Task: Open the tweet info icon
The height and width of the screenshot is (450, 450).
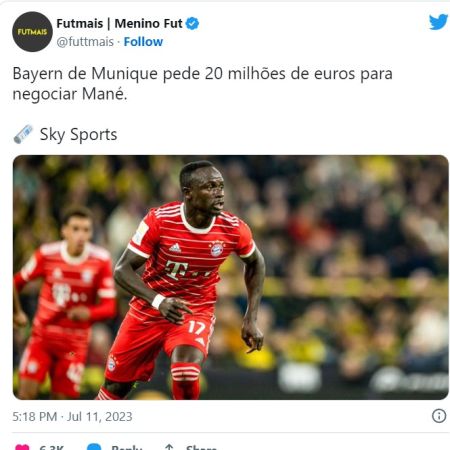Action: (x=439, y=416)
